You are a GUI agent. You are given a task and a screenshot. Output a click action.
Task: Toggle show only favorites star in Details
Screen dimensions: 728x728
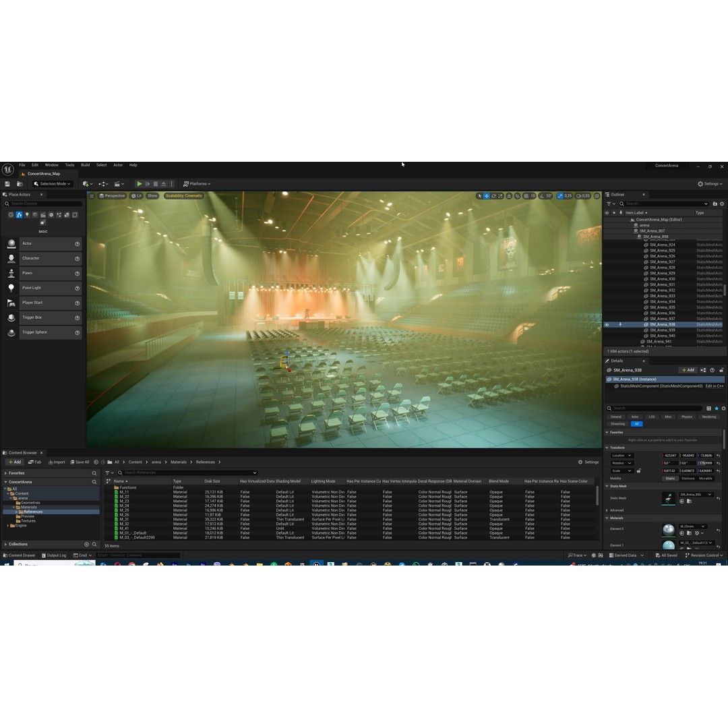717,408
